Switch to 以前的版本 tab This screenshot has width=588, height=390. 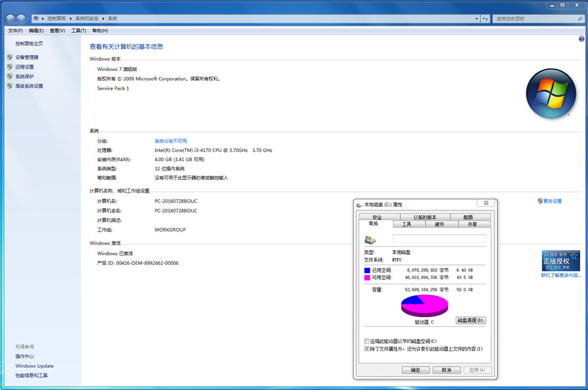coord(425,217)
